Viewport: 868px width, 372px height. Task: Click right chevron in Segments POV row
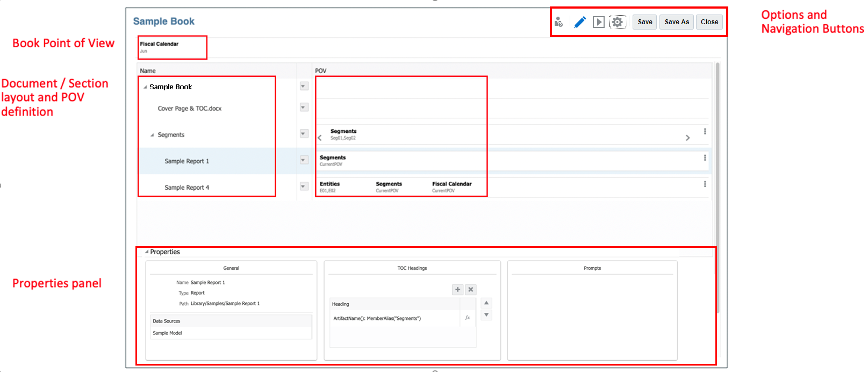click(687, 138)
